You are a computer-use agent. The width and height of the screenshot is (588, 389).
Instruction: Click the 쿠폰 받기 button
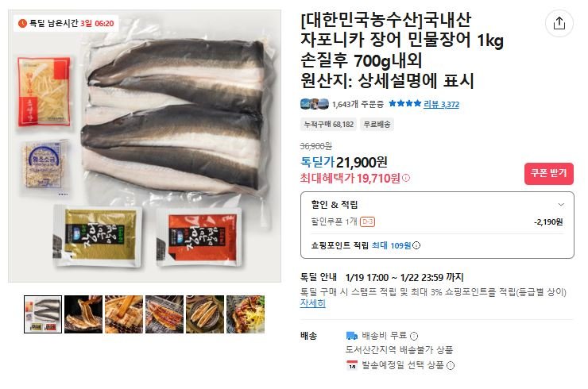click(x=548, y=174)
